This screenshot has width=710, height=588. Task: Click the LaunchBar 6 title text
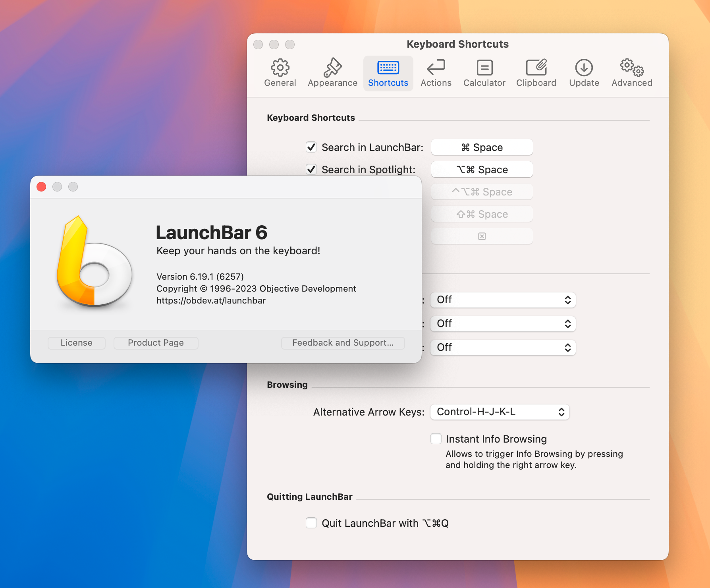click(211, 233)
